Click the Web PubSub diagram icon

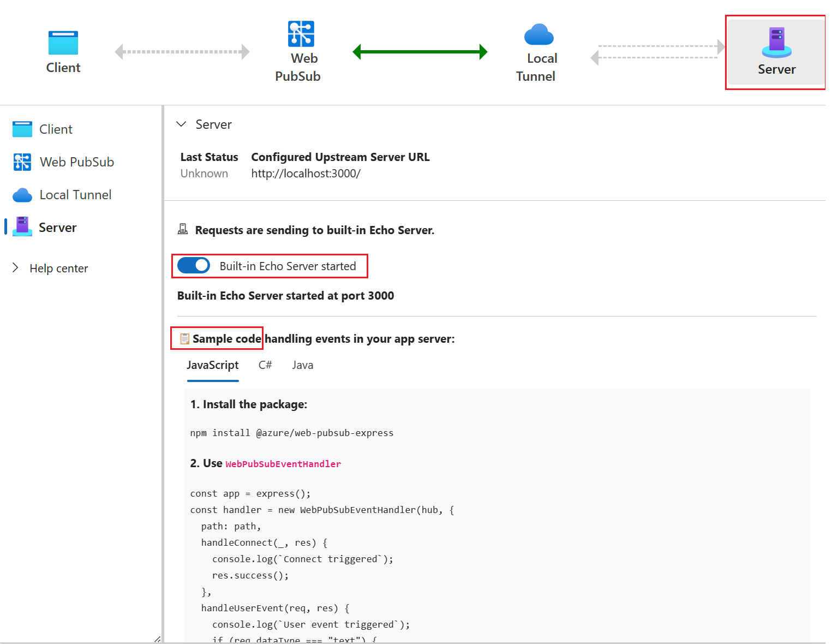tap(301, 34)
